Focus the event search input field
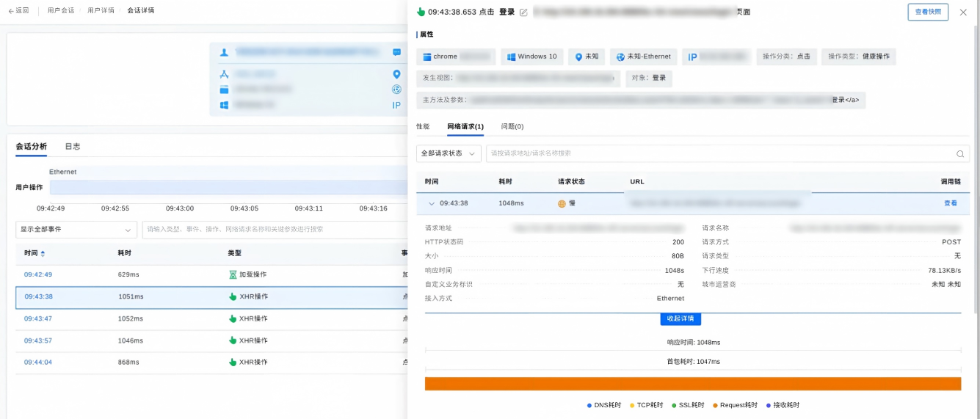980x419 pixels. tap(275, 229)
